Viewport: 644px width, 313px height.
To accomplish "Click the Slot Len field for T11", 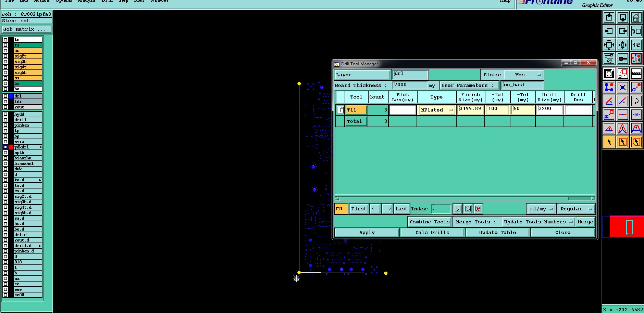I will pos(402,110).
